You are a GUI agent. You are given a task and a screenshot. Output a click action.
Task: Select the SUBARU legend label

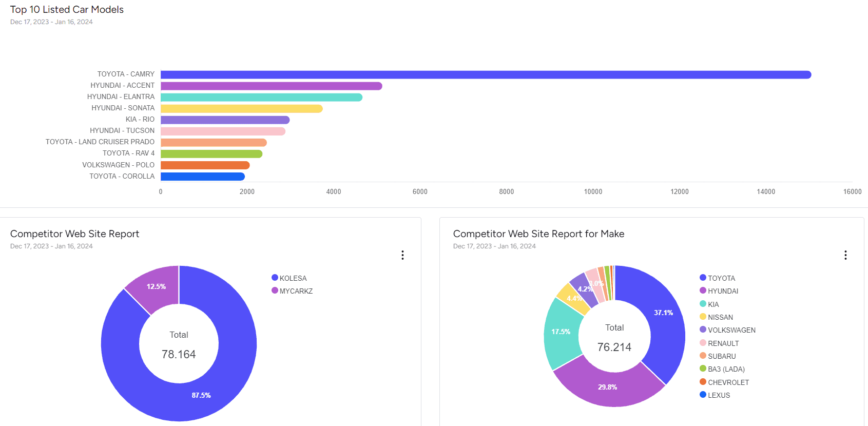pyautogui.click(x=722, y=356)
